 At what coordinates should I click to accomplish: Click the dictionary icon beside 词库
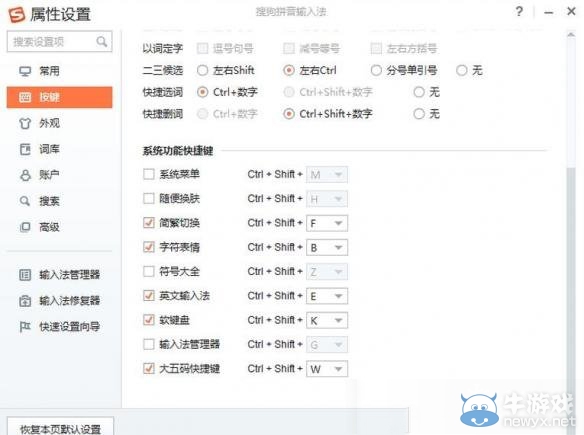click(x=25, y=149)
